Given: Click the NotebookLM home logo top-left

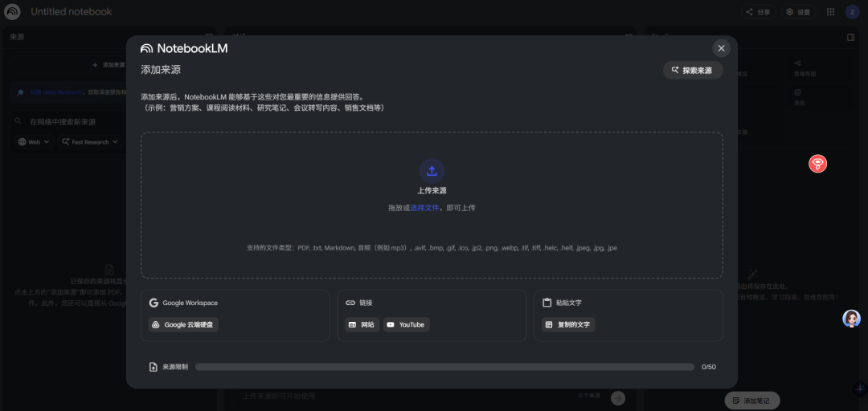Looking at the screenshot, I should pyautogui.click(x=12, y=11).
